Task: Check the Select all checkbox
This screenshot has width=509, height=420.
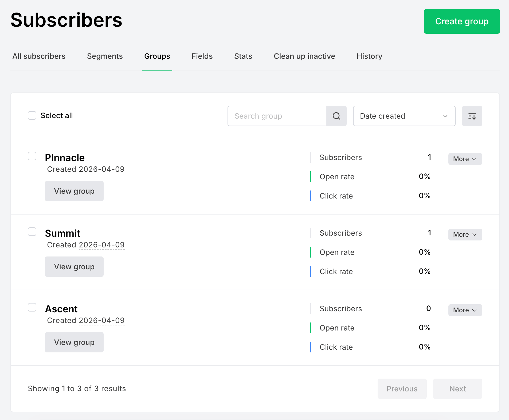Action: point(32,115)
